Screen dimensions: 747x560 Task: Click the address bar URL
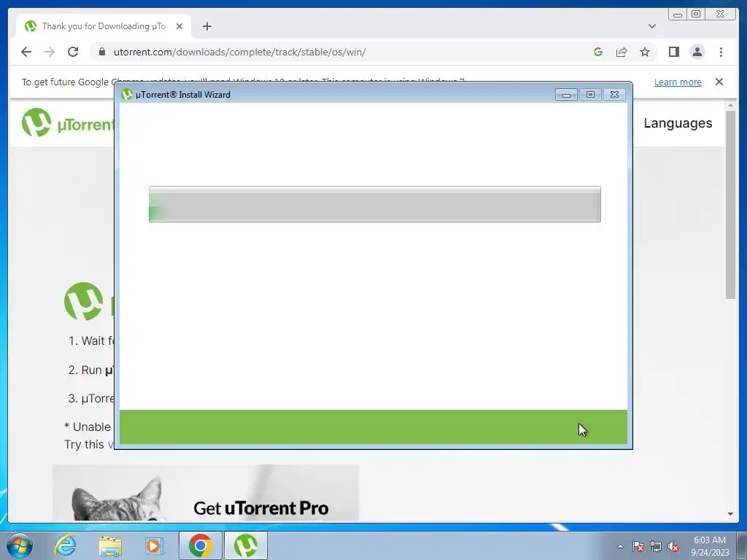[239, 52]
